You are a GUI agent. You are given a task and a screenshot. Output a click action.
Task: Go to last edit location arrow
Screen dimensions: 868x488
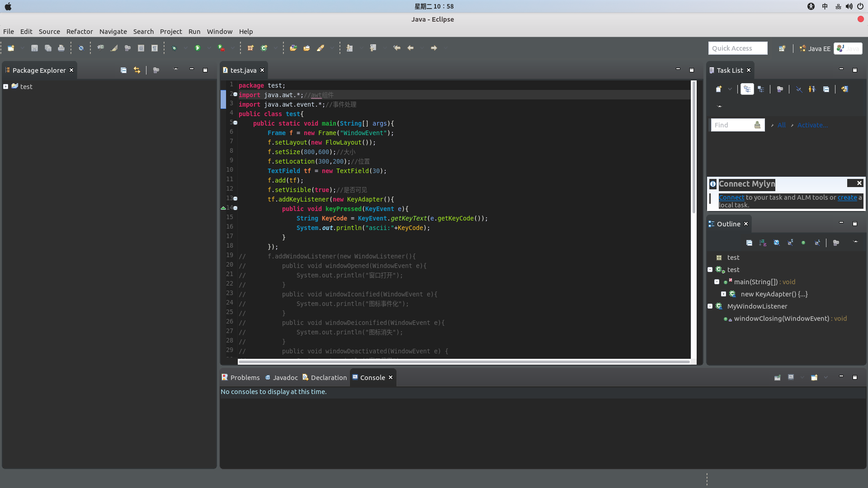397,48
